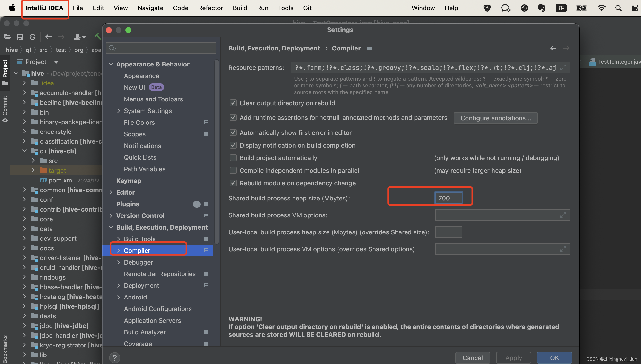This screenshot has width=641, height=364.
Task: Click the Forward arrow in Settings header
Action: (x=566, y=48)
